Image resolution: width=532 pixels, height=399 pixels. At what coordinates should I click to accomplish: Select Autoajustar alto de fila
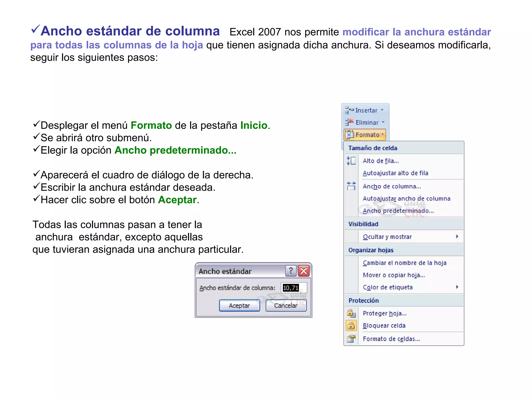pyautogui.click(x=395, y=173)
